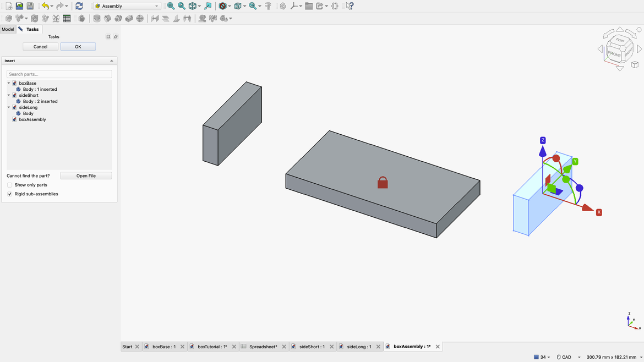Toggle grounded state with the lock toolbar icon

81,18
